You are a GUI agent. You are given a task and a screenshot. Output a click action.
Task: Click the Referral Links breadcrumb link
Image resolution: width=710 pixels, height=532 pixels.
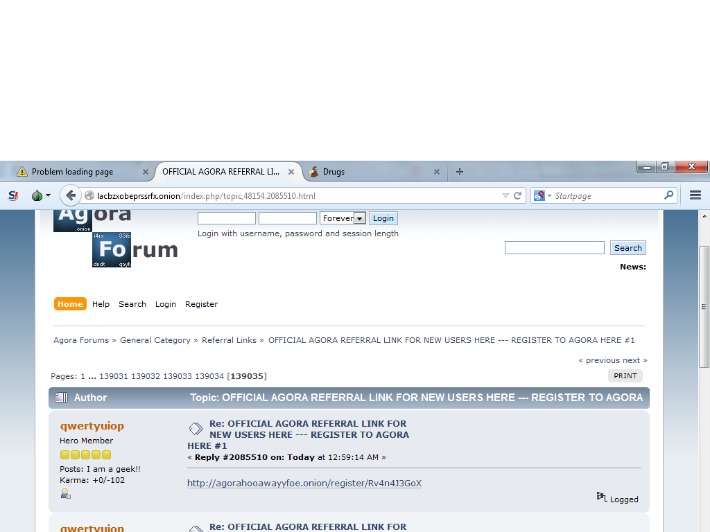(229, 340)
